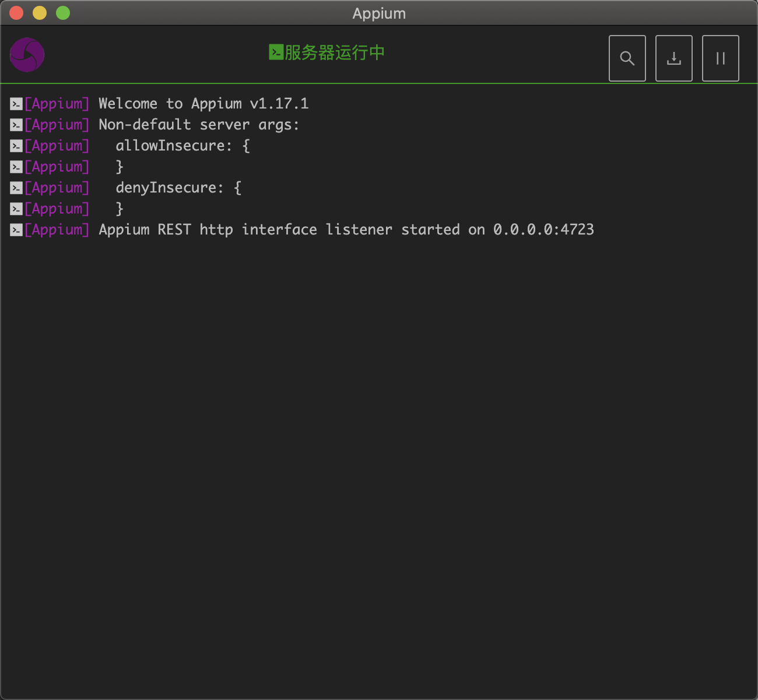758x700 pixels.
Task: Minimize the Appium window with yellow button
Action: click(40, 13)
